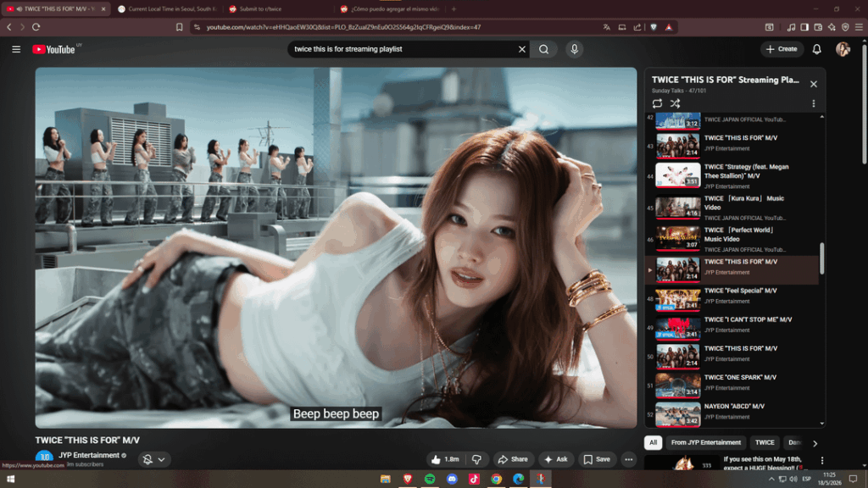The width and height of the screenshot is (868, 488).
Task: Play playlist item 43 THIS IS FOR M/V
Action: [731, 146]
